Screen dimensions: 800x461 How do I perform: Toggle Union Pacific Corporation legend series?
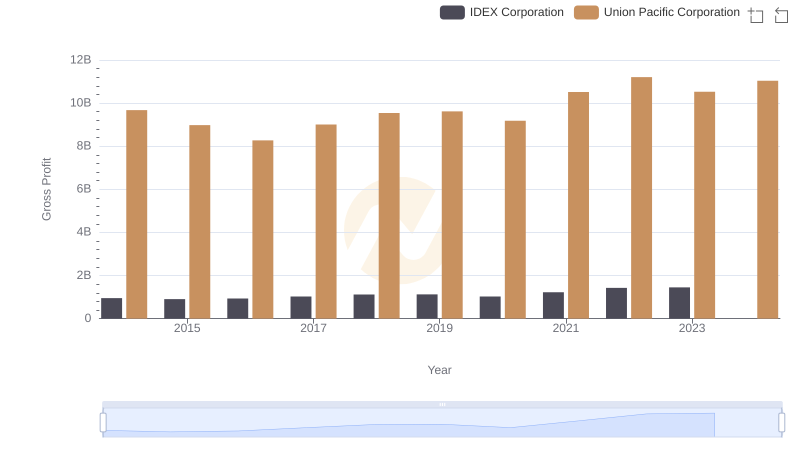657,12
